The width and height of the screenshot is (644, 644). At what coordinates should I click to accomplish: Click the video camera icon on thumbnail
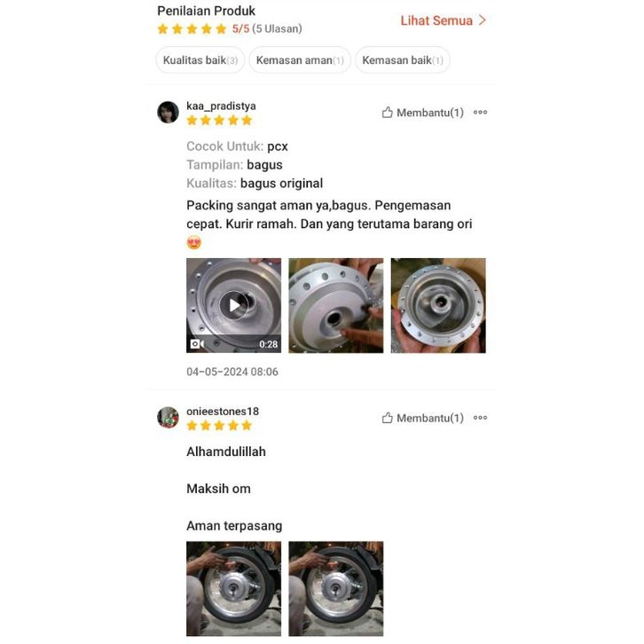[197, 344]
